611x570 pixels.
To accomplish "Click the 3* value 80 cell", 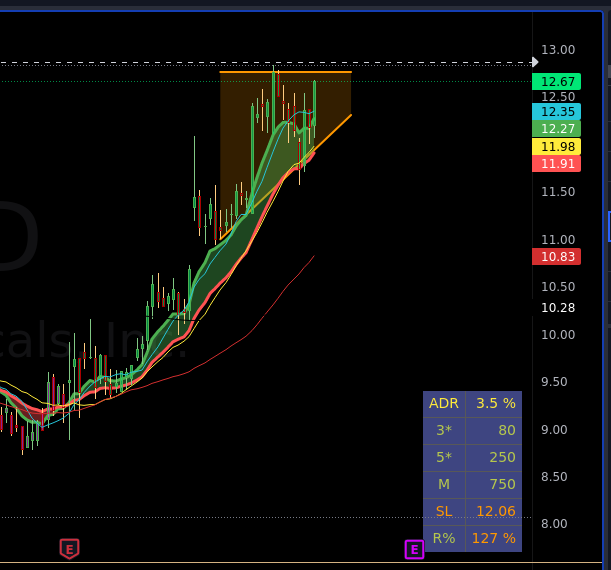I will click(494, 431).
